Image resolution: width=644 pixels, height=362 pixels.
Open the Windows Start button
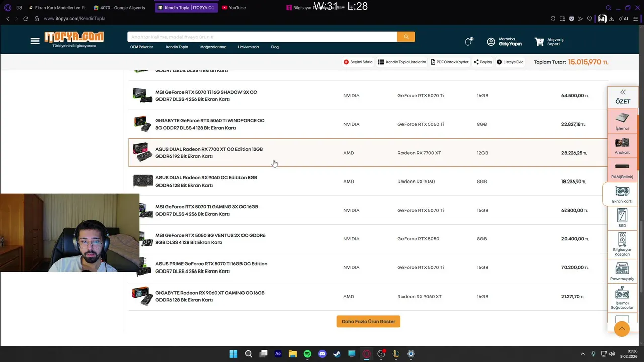point(233,354)
